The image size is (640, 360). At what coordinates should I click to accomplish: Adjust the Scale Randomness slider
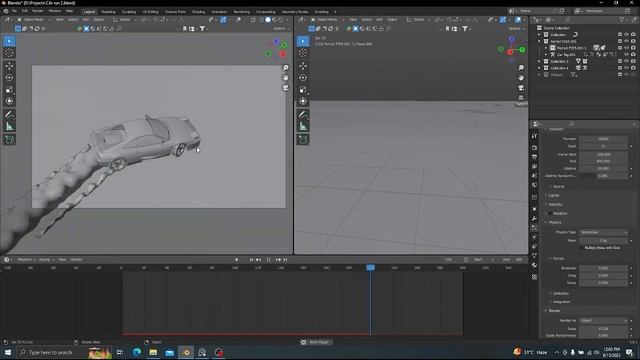tap(603, 336)
